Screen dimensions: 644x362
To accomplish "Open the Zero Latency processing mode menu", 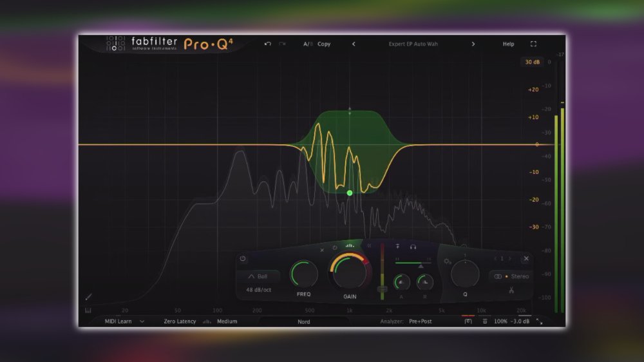I will tap(180, 321).
